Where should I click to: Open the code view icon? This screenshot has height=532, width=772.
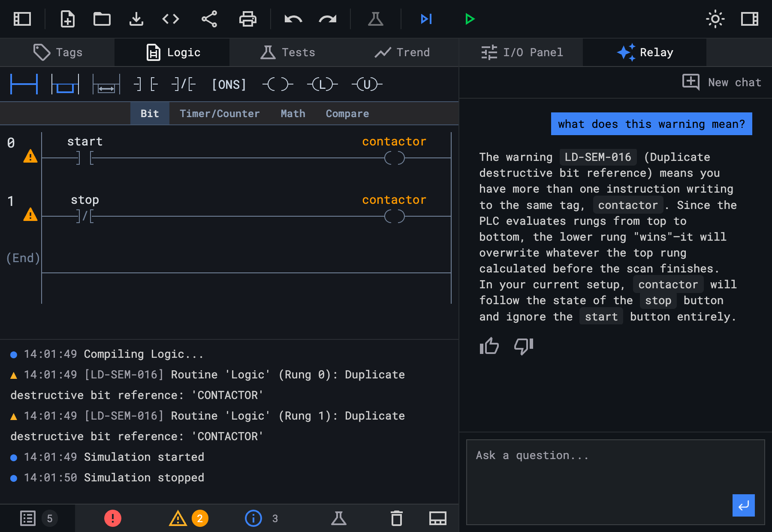(171, 19)
